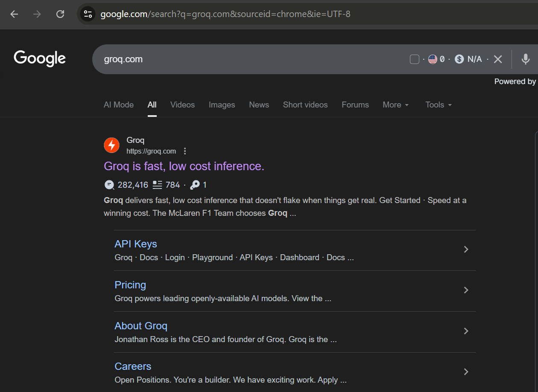Screen dimensions: 538x392
Task: Click the Groq lightning bolt favicon
Action: 111,145
